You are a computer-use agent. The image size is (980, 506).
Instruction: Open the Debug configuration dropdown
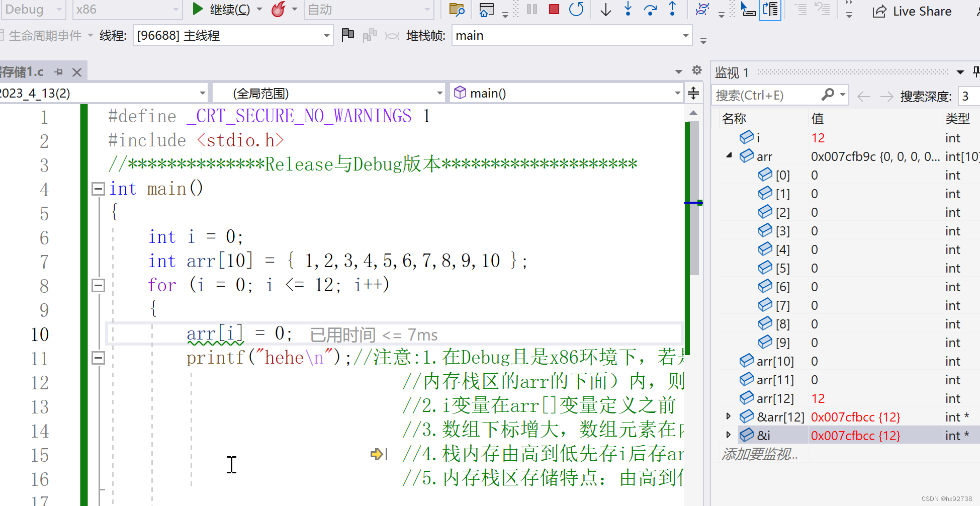coord(33,9)
